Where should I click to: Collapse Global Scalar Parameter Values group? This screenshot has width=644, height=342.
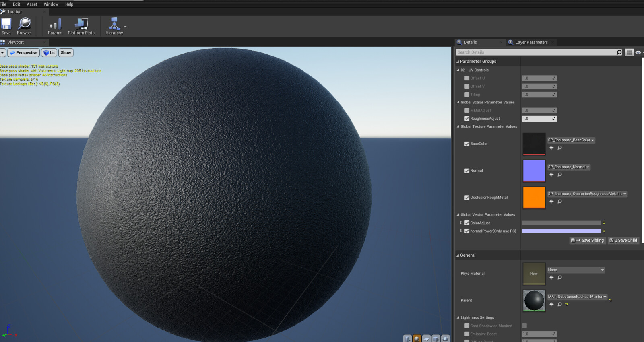(x=458, y=102)
